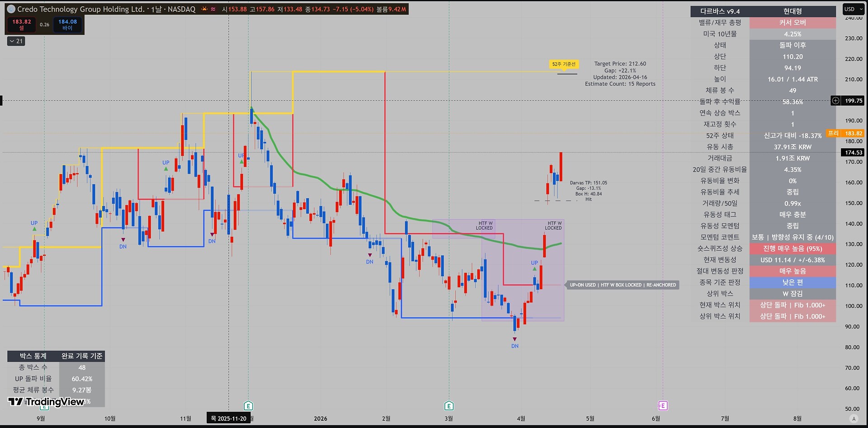Click the 58.36% post-breakout return cell
Viewport: 868px width, 428px height.
pyautogui.click(x=793, y=102)
